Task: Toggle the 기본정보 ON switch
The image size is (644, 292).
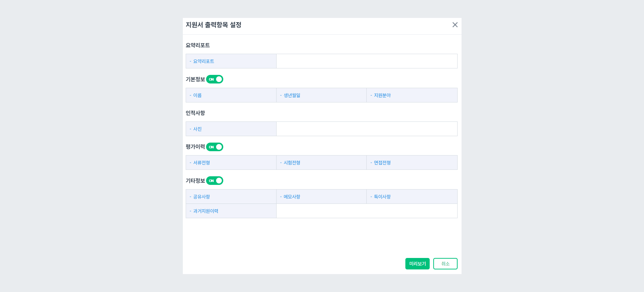Action: pos(215,79)
